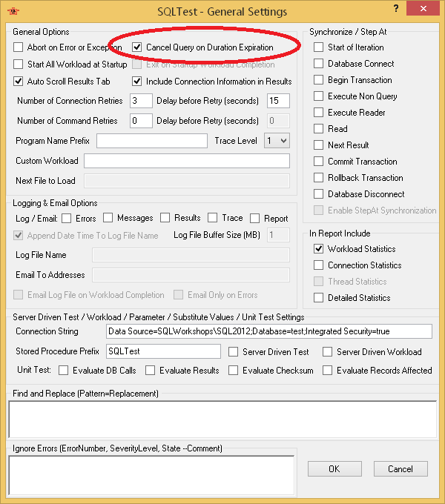
Task: Click the Find and Replace text area
Action: pos(222,420)
